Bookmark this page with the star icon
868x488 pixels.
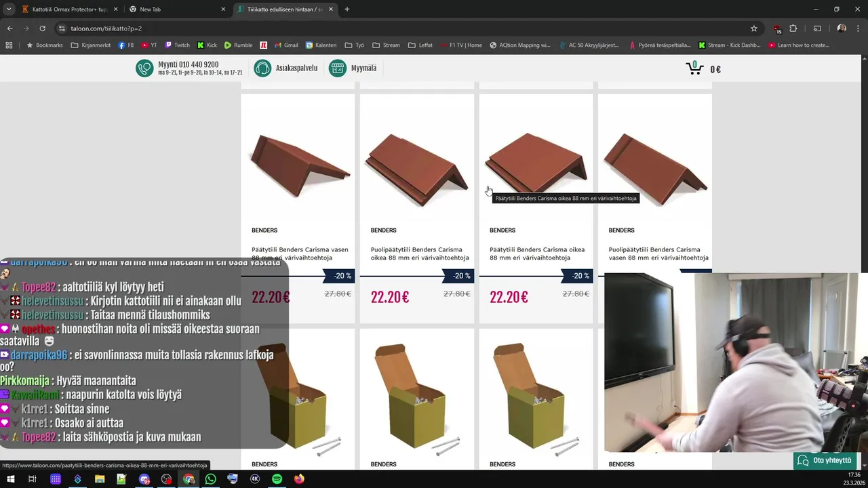tap(753, 28)
